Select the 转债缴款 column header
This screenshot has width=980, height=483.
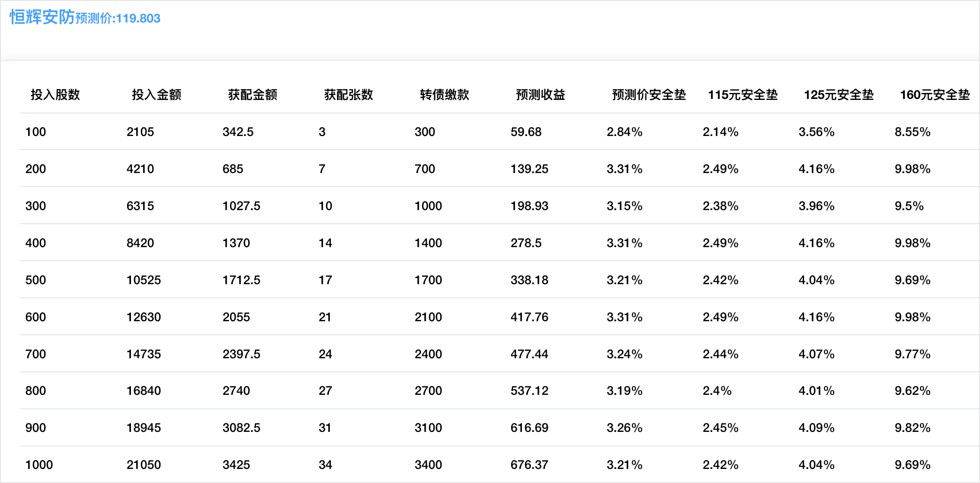coord(444,95)
